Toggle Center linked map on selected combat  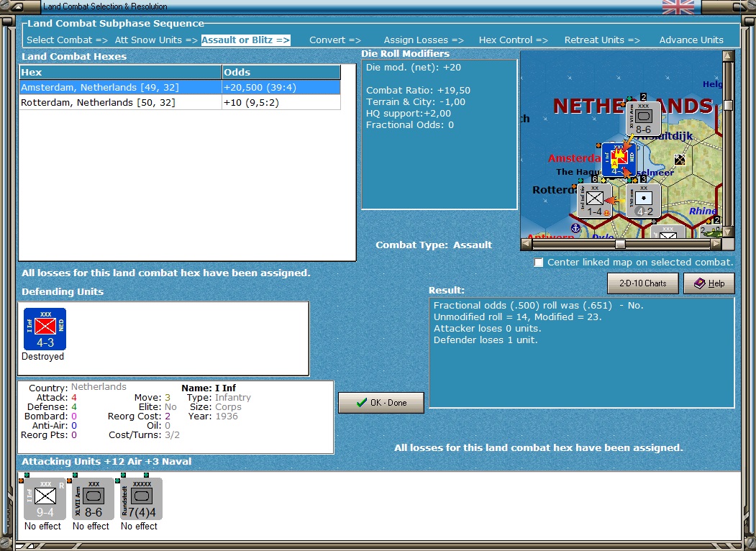click(539, 263)
